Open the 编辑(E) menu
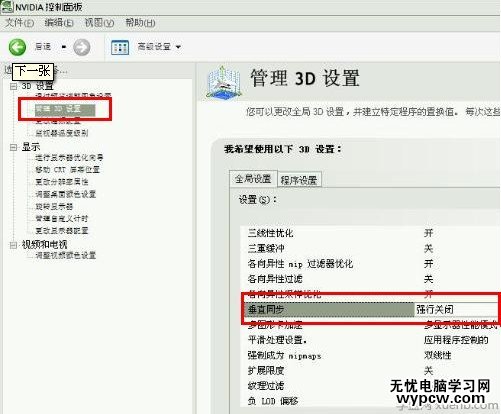501x414 pixels. pyautogui.click(x=59, y=23)
